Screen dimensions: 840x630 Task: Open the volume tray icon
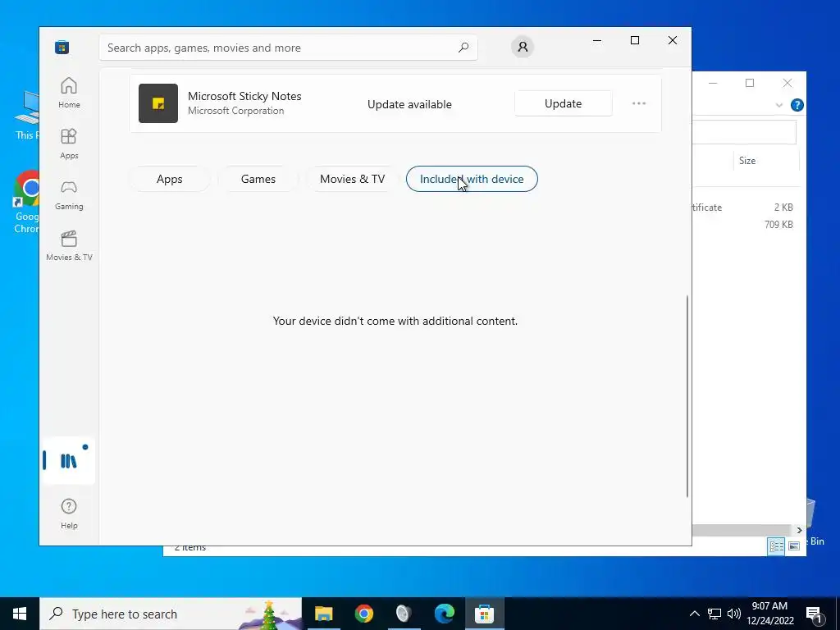pyautogui.click(x=734, y=614)
